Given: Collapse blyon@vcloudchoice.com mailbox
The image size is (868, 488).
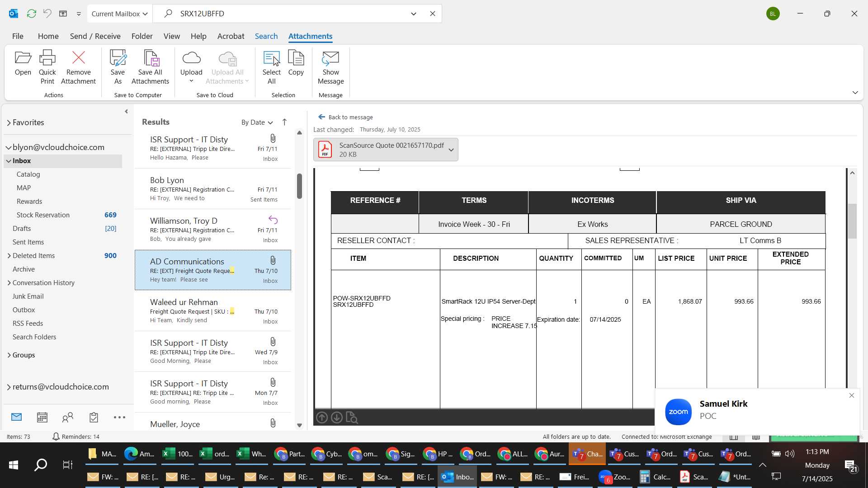Looking at the screenshot, I should (9, 147).
